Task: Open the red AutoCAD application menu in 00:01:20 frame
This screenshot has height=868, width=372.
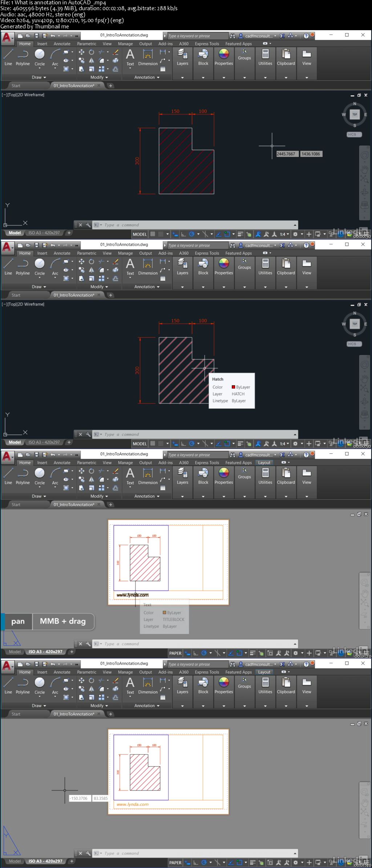Action: point(7,457)
